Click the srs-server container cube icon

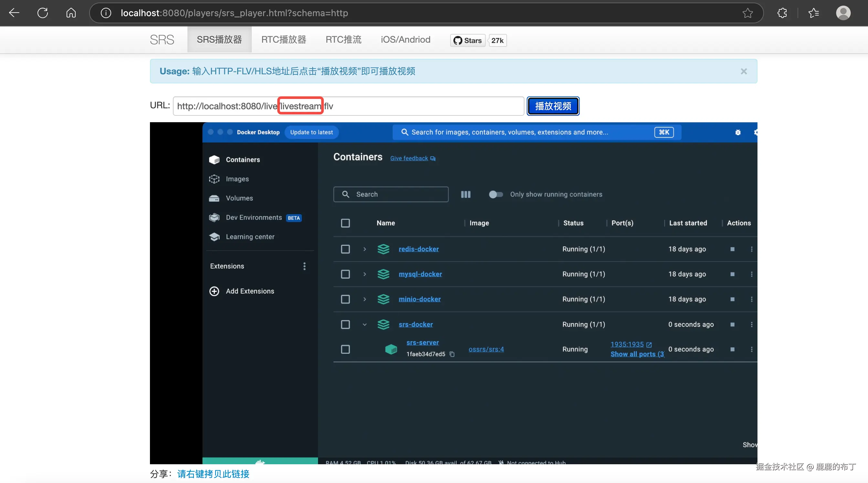click(x=391, y=349)
